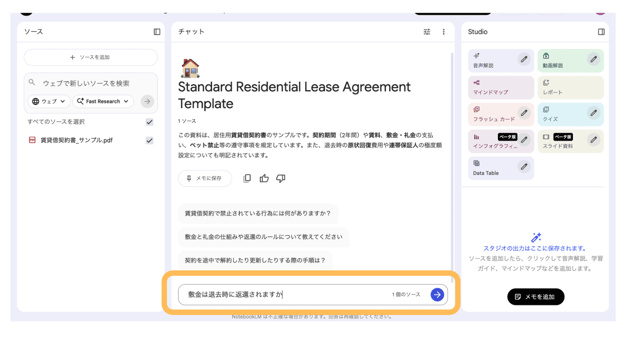Image resolution: width=644 pixels, height=355 pixels.
Task: Collapse the ソース panel using its panel icon
Action: coord(157,32)
